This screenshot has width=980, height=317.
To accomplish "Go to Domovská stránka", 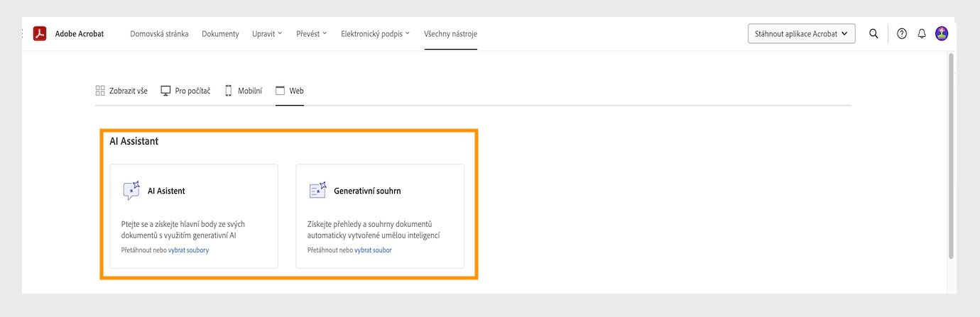I will pyautogui.click(x=159, y=33).
